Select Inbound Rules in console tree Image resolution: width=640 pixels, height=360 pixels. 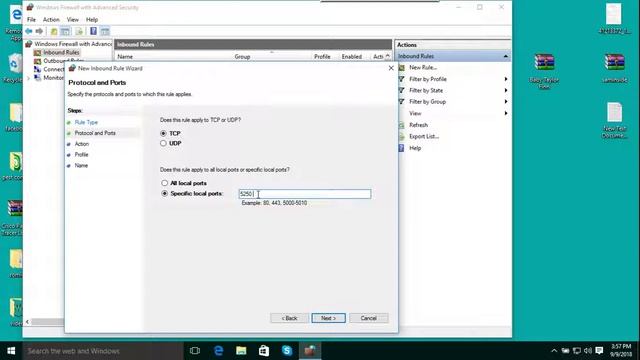pos(61,52)
